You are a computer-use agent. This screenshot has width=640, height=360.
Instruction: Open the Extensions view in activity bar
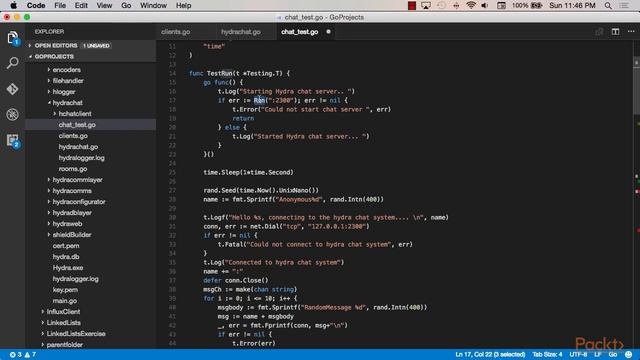coord(13,141)
